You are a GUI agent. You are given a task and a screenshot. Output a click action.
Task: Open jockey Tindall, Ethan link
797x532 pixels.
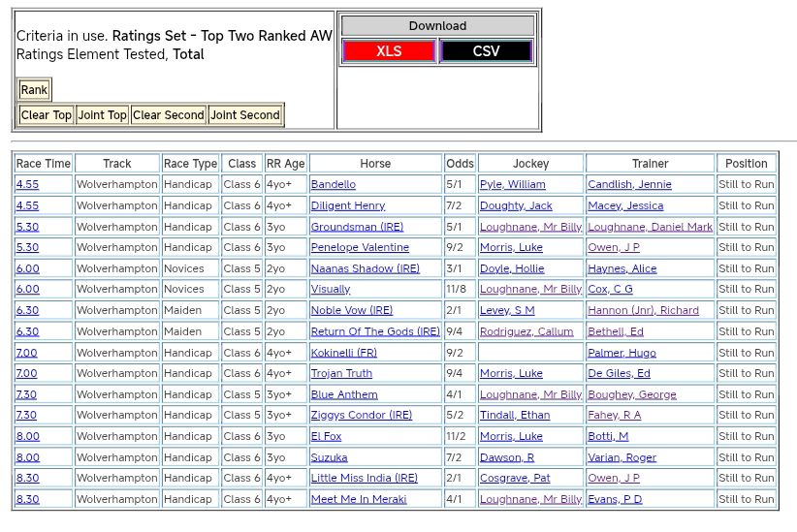pyautogui.click(x=514, y=415)
